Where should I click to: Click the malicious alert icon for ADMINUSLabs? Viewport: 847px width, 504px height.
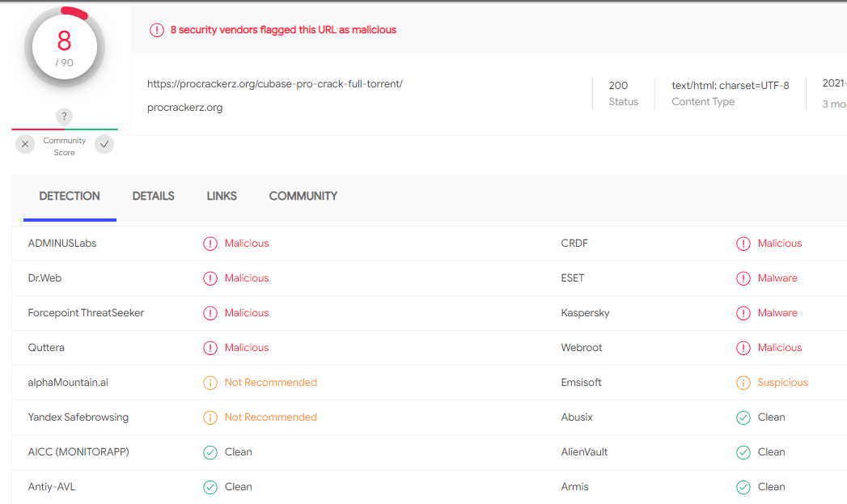pyautogui.click(x=210, y=244)
